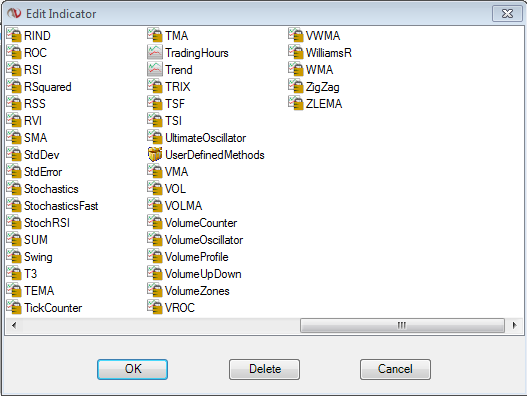Viewport: 527px width, 396px height.
Task: Click the VROC indicator icon
Action: (x=155, y=308)
